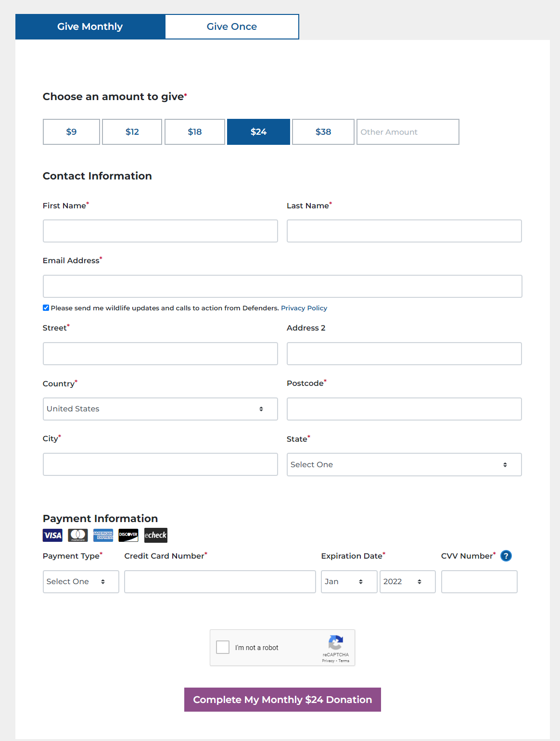
Task: Expand the State Select One dropdown
Action: click(x=404, y=465)
